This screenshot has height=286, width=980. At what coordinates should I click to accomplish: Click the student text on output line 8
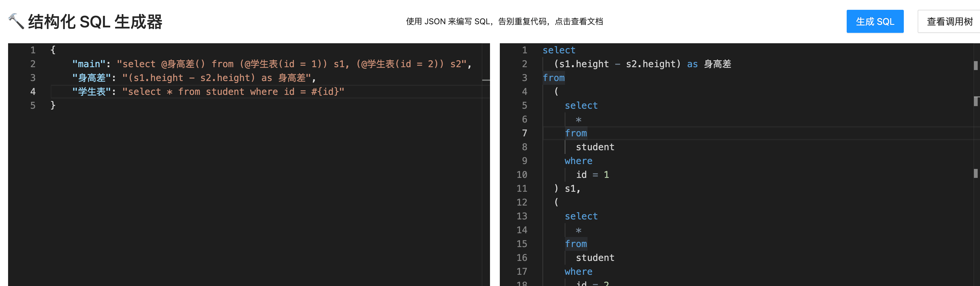pos(595,147)
